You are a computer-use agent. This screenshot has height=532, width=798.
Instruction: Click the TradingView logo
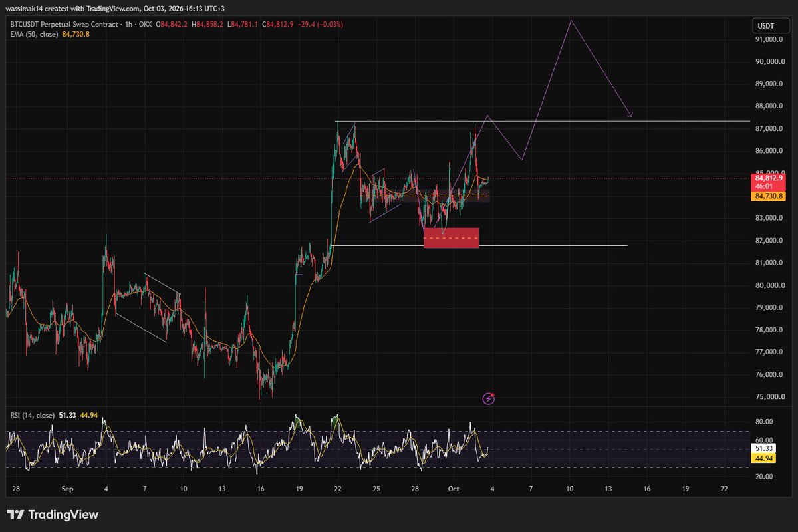[x=53, y=515]
